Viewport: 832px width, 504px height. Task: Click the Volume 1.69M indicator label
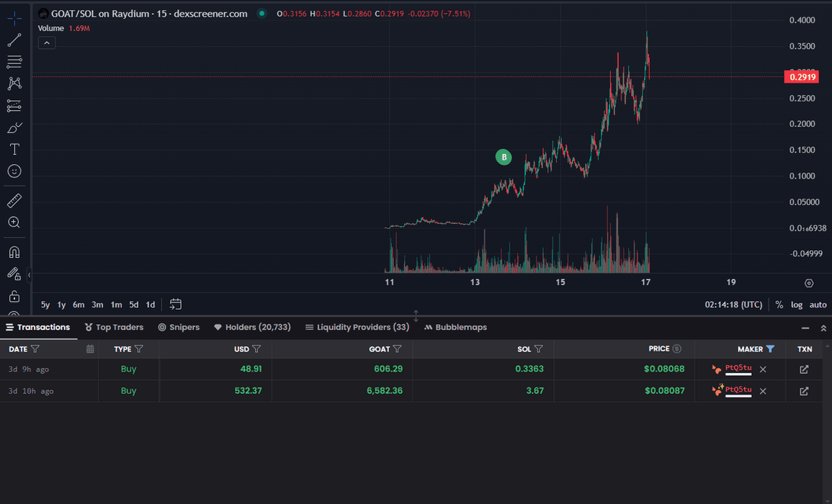tap(63, 29)
